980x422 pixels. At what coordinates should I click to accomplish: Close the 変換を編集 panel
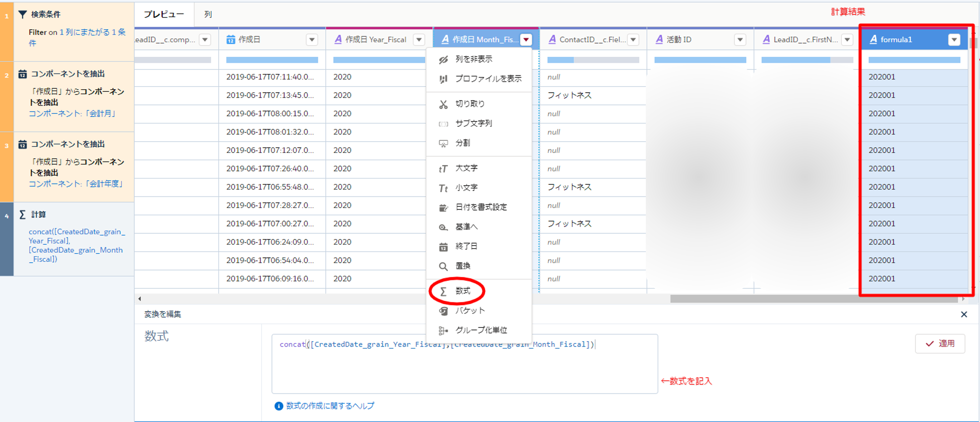tap(964, 315)
